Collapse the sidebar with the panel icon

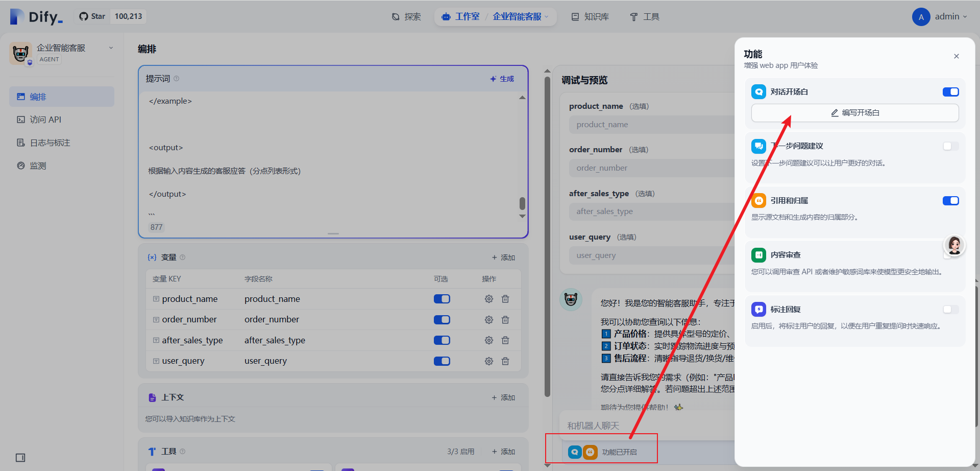click(x=20, y=458)
